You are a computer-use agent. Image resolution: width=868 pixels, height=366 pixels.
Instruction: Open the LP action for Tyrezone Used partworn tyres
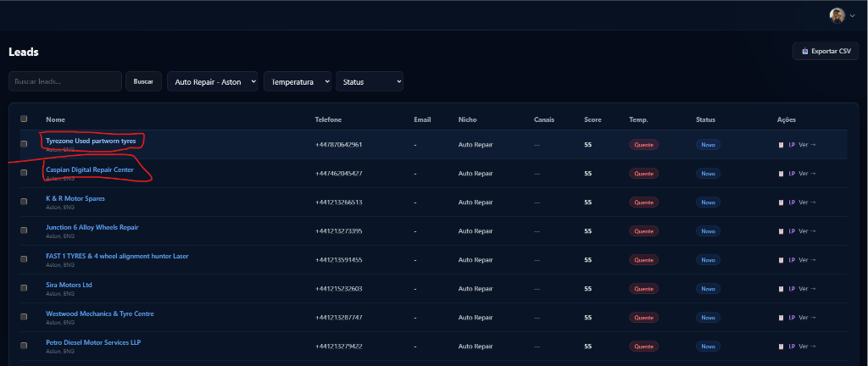point(792,145)
